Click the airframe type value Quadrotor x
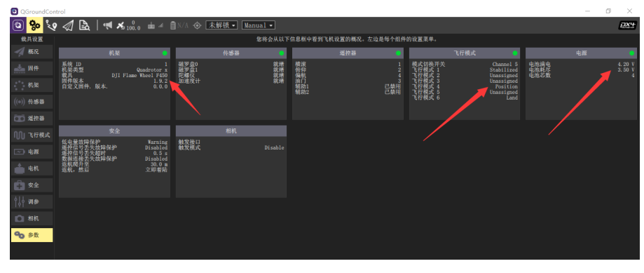 tap(152, 70)
